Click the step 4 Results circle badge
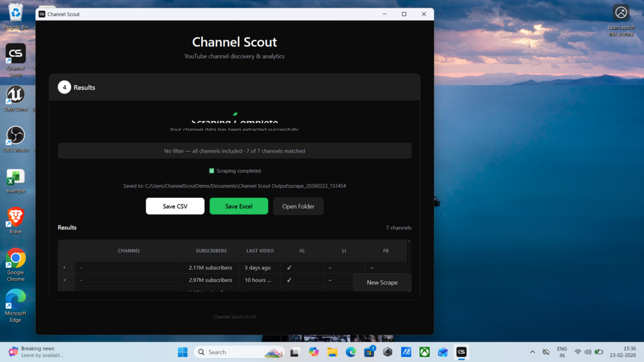 pyautogui.click(x=64, y=87)
